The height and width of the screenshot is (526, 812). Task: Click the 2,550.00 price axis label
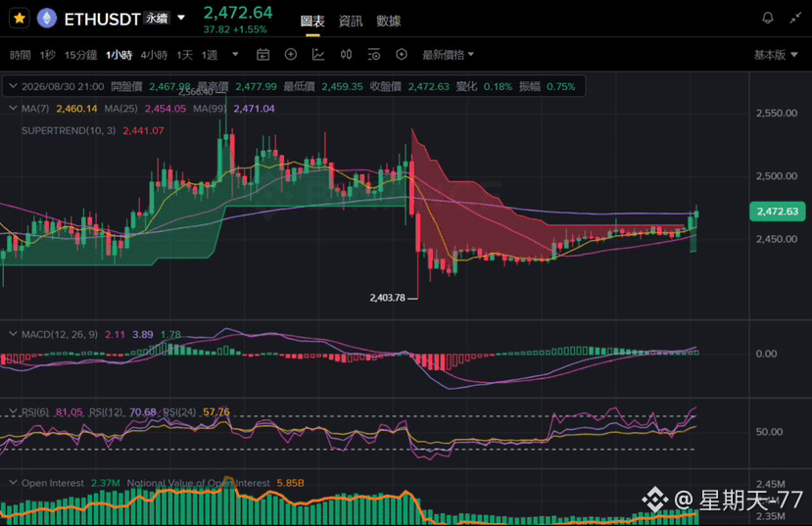tap(777, 113)
